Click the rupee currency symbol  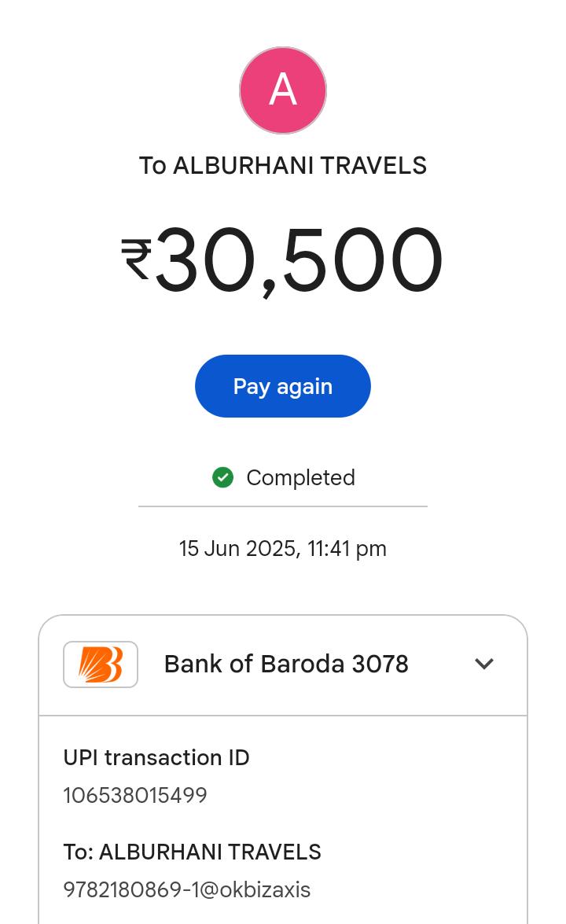pos(136,259)
